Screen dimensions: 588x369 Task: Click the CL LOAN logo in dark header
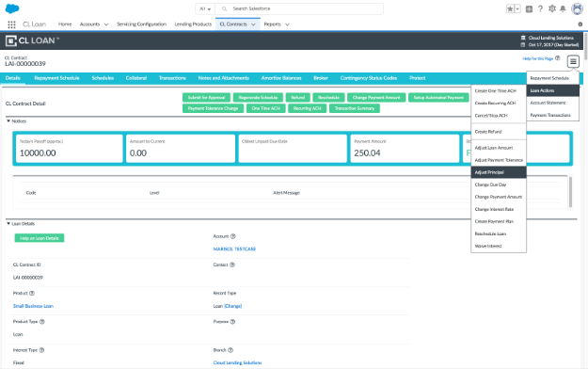point(32,40)
